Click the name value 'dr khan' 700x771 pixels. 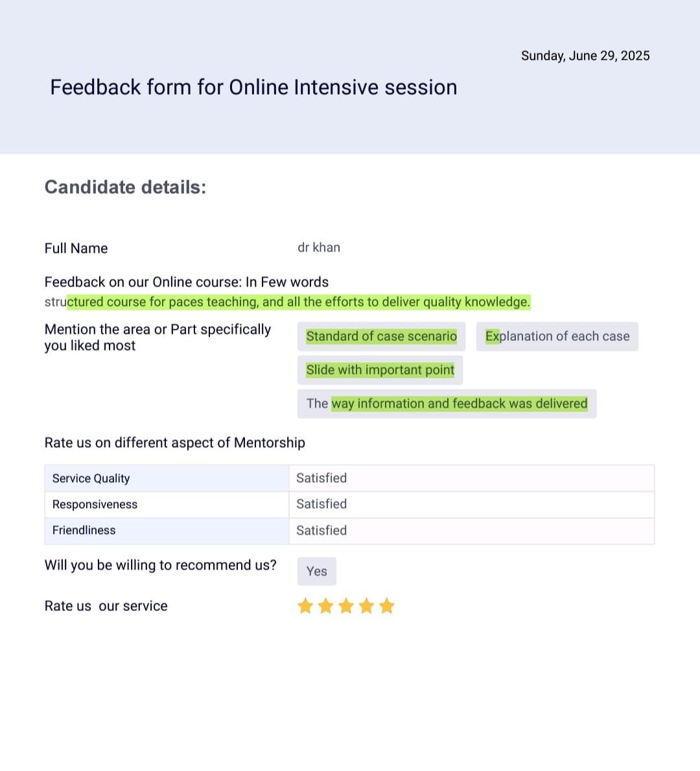(x=318, y=247)
